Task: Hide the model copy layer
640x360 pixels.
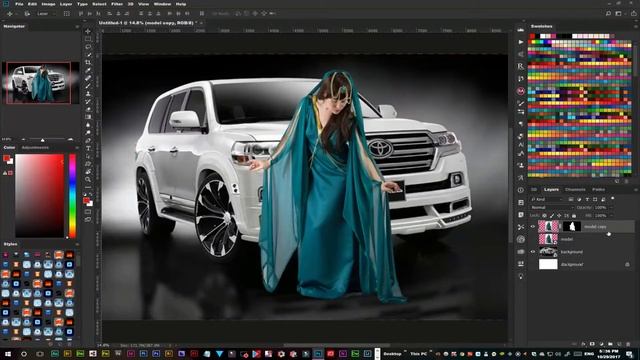Action: click(533, 227)
